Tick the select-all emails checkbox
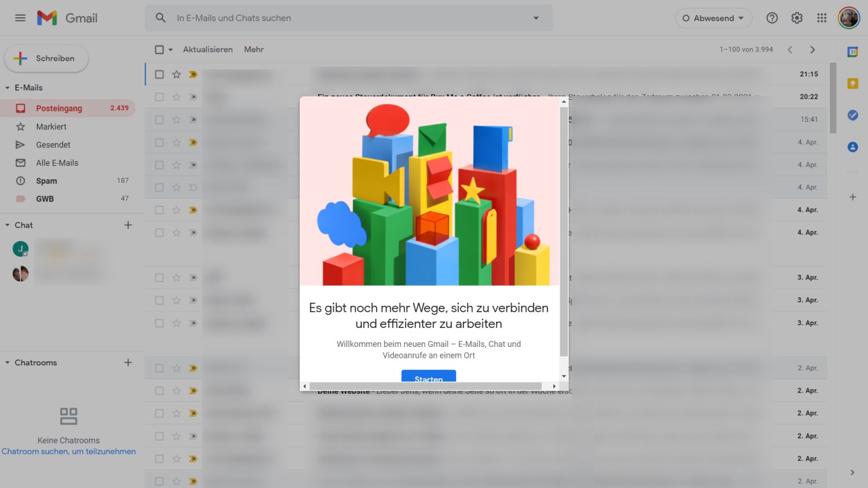The height and width of the screenshot is (488, 868). (159, 50)
